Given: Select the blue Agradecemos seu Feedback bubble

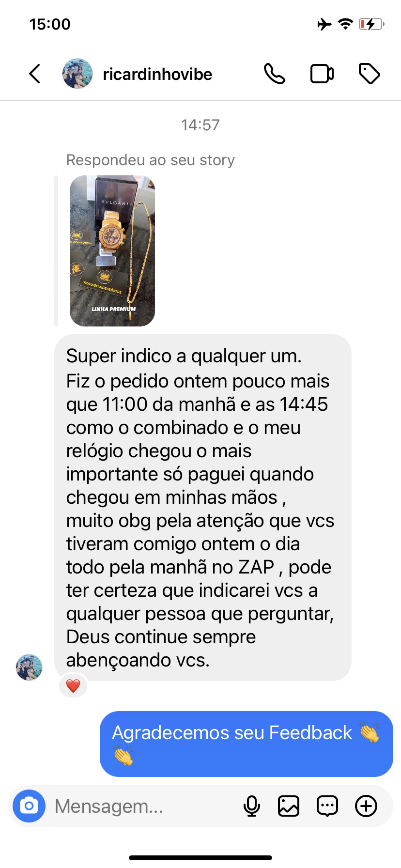Looking at the screenshot, I should (247, 744).
